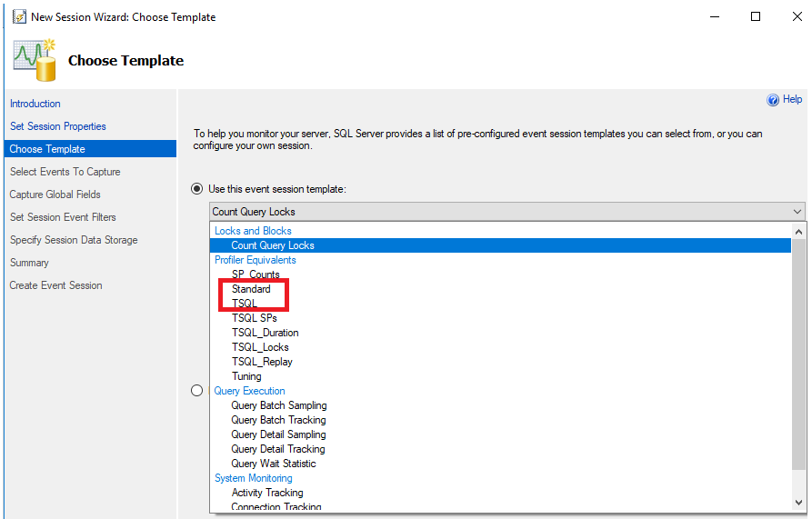Click the blue Help question-mark icon
The width and height of the screenshot is (812, 519).
773,100
